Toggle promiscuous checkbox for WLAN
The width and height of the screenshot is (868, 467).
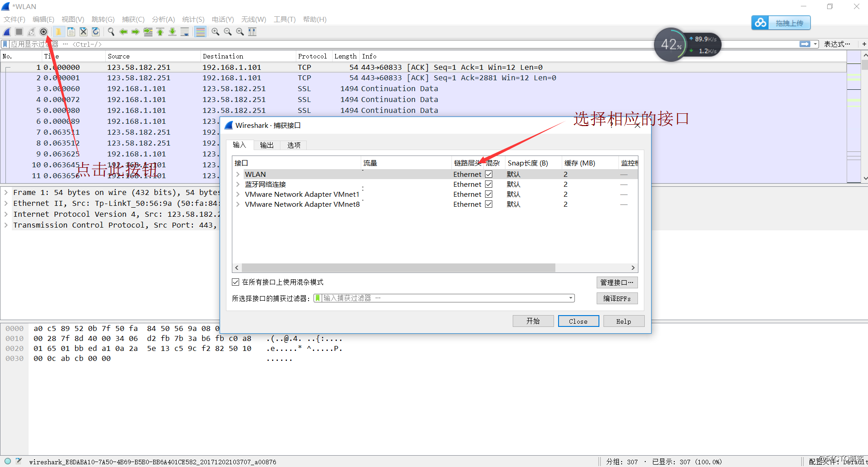point(489,174)
